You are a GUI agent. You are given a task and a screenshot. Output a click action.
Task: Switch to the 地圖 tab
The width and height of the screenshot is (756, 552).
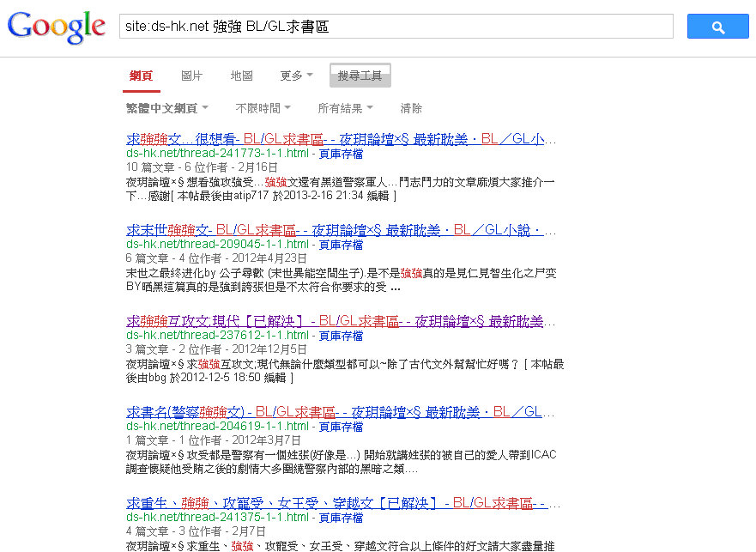pos(241,76)
